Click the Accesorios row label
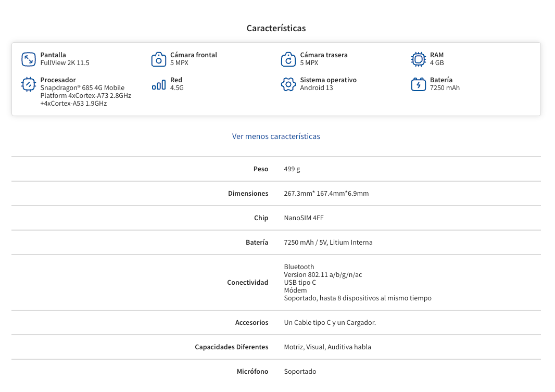Viewport: 555px width, 392px height. [x=251, y=322]
